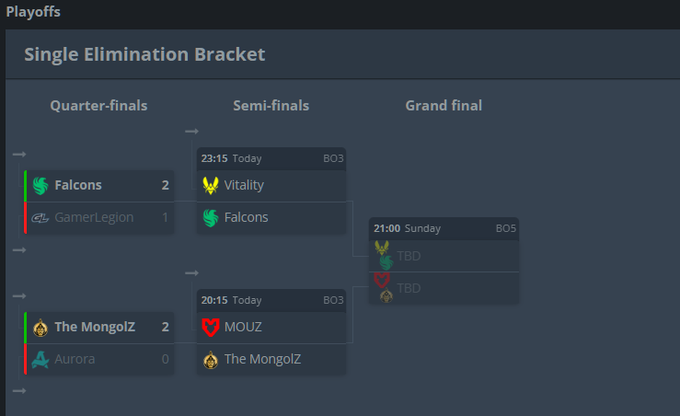The width and height of the screenshot is (680, 416).
Task: Click the top TBD slot in the grand final
Action: 444,256
